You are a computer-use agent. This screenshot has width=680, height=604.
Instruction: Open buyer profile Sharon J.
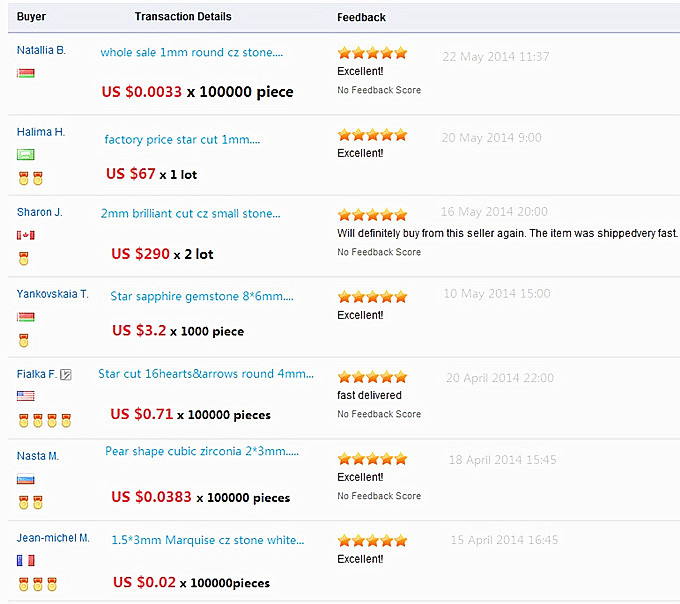click(x=39, y=212)
